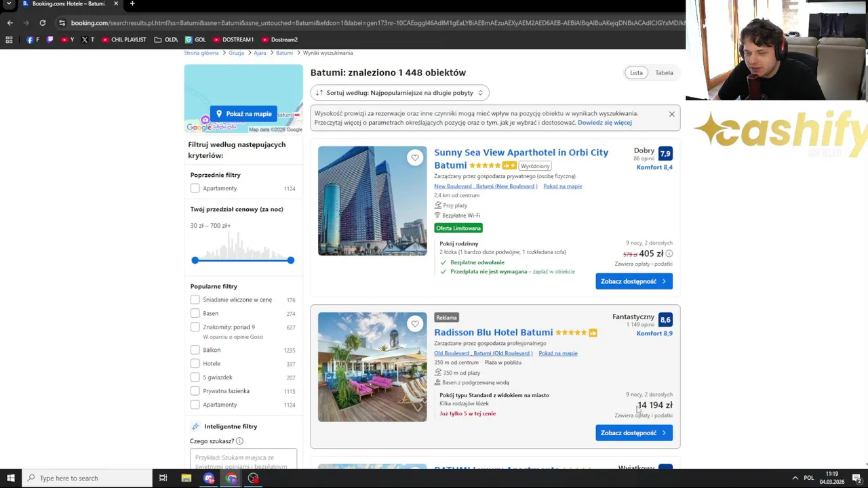The height and width of the screenshot is (488, 868).
Task: Click Zobacz dostępność for Radisson Blu
Action: click(x=634, y=432)
